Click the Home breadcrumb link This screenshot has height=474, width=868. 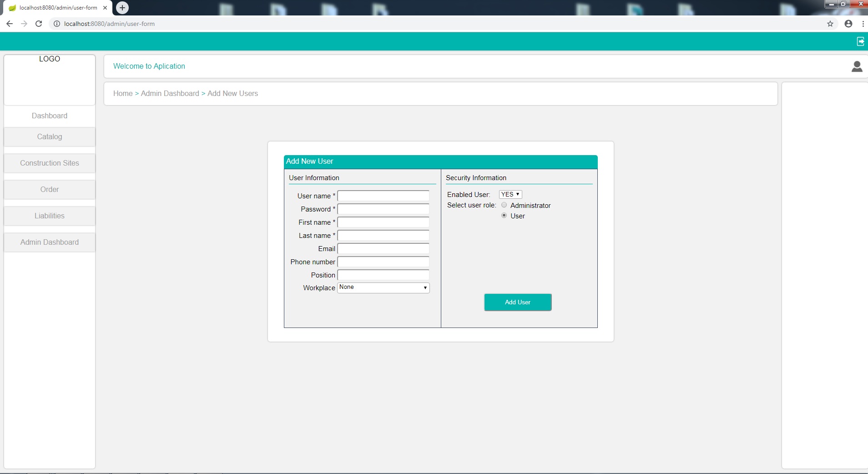click(x=123, y=93)
